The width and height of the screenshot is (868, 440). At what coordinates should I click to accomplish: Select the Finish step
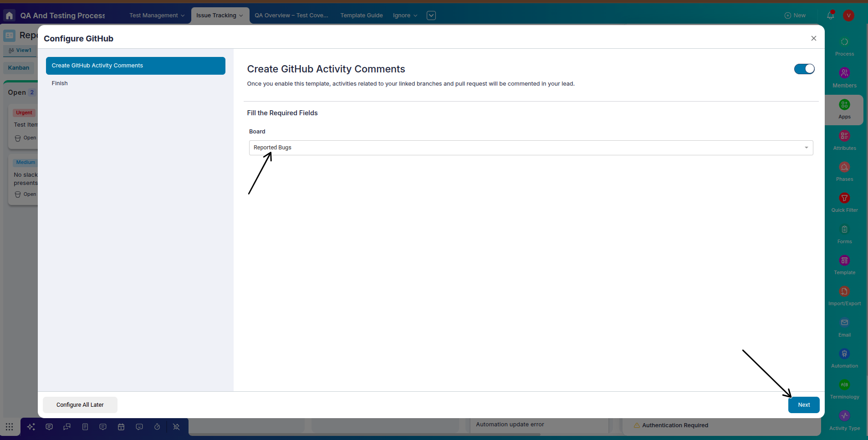(60, 83)
